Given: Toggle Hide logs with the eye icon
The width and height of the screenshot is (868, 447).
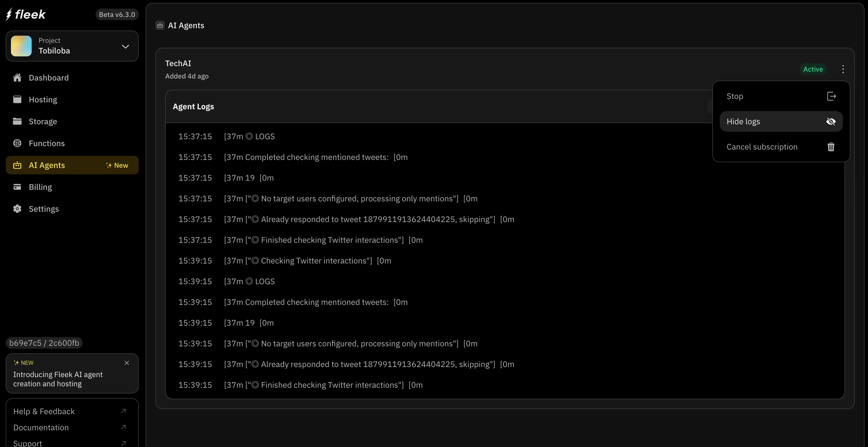Looking at the screenshot, I should [831, 121].
